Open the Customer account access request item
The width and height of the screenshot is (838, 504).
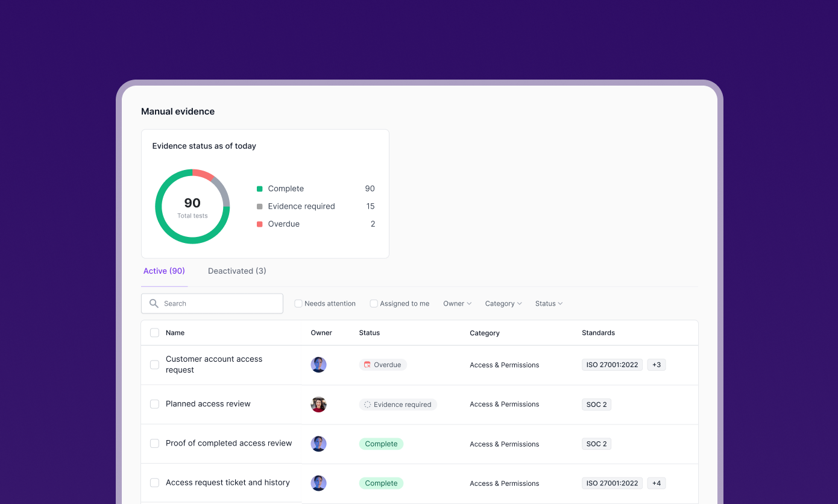(x=214, y=364)
